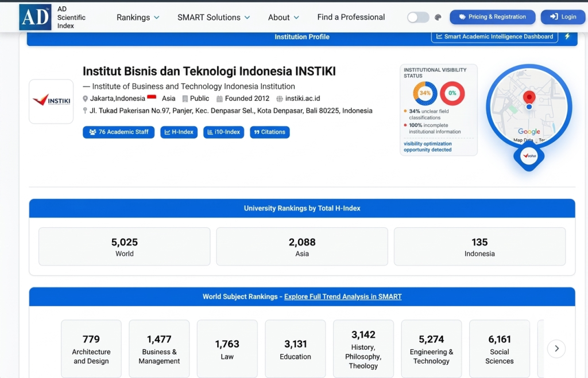This screenshot has width=588, height=378.
Task: Select the Education subject ranking card
Action: (295, 349)
